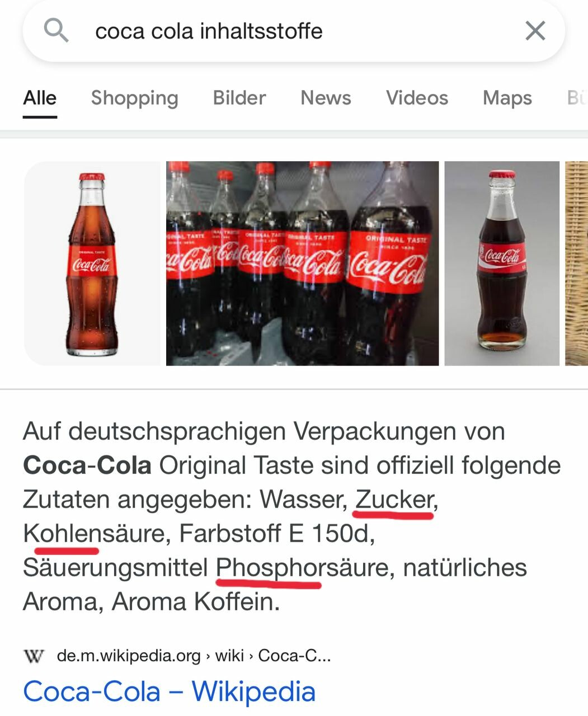Click the Wikipedia W favicon
The image size is (588, 716).
pos(34,656)
